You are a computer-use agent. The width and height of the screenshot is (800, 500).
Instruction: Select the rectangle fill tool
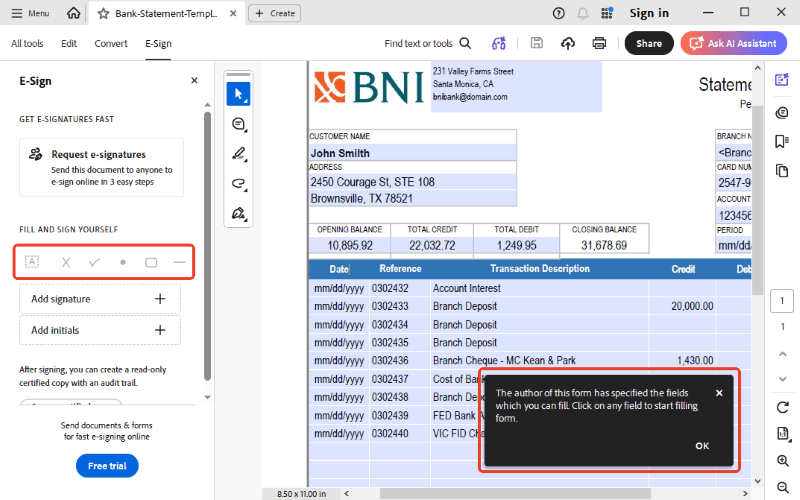[x=151, y=262]
